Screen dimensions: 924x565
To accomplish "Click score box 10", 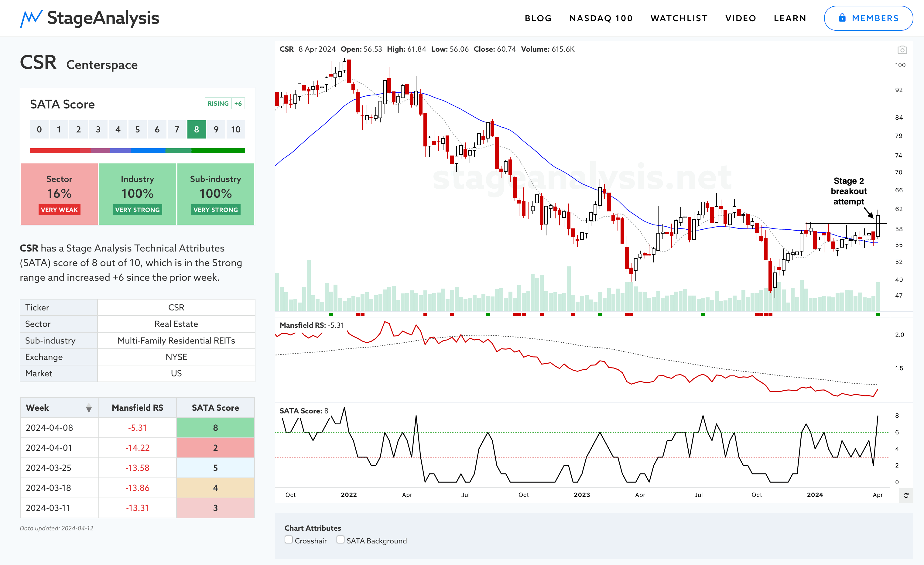I will [x=235, y=129].
